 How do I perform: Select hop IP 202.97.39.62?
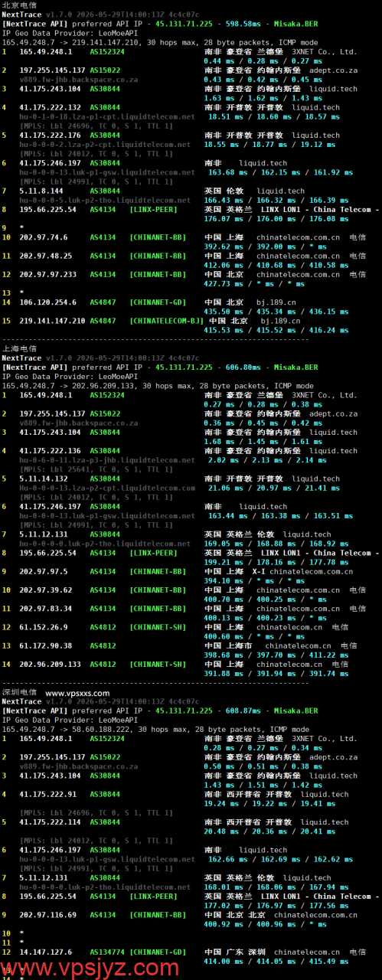[x=45, y=590]
